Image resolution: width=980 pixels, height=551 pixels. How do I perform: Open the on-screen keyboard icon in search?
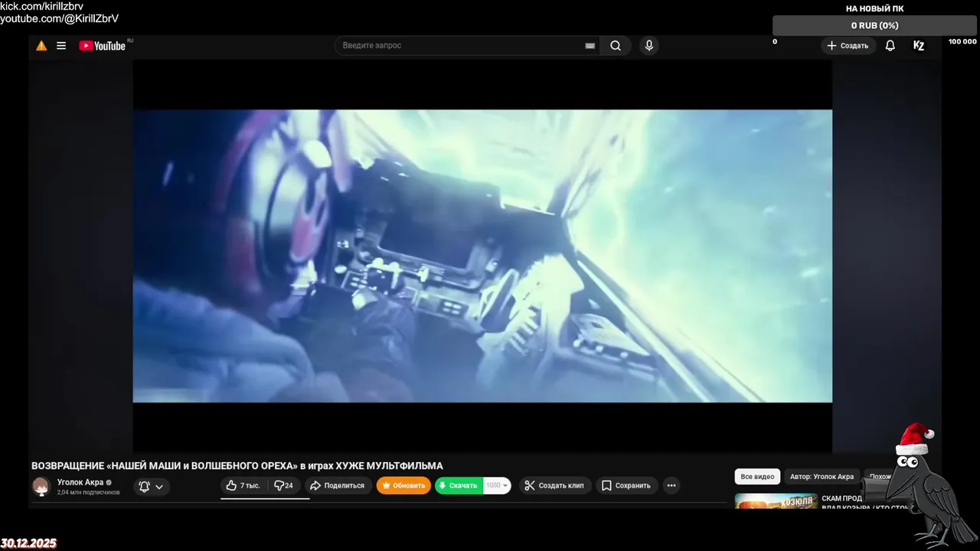click(590, 46)
